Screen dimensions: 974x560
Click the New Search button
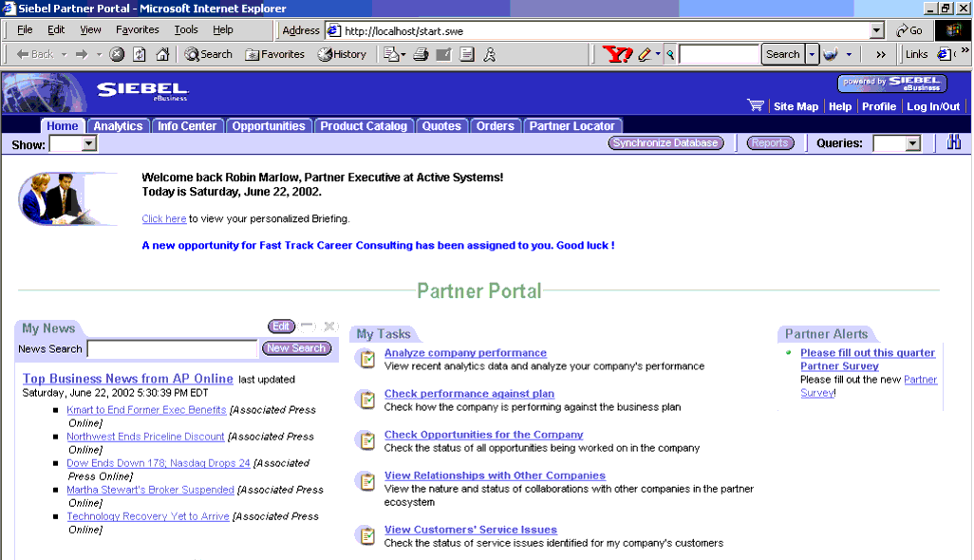(296, 348)
